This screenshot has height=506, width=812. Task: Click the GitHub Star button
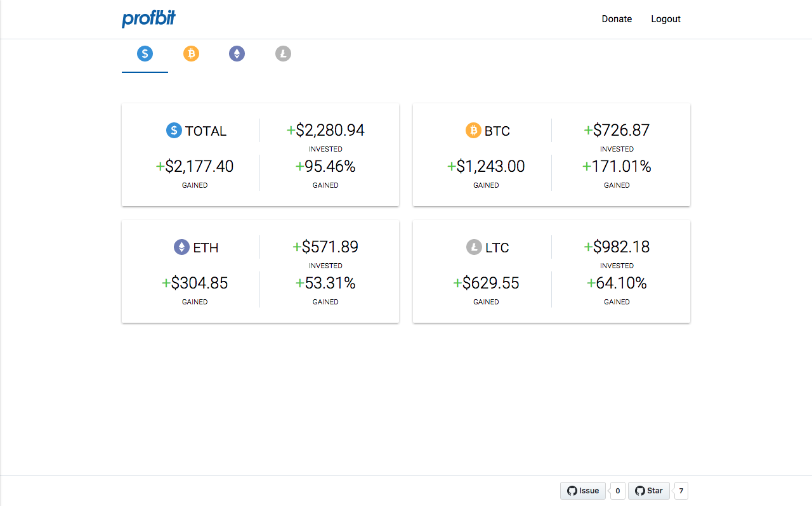pos(648,491)
